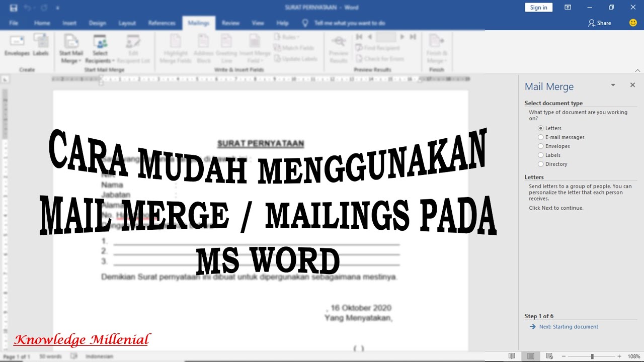Switch to the Design tab
Image resolution: width=644 pixels, height=362 pixels.
(97, 23)
